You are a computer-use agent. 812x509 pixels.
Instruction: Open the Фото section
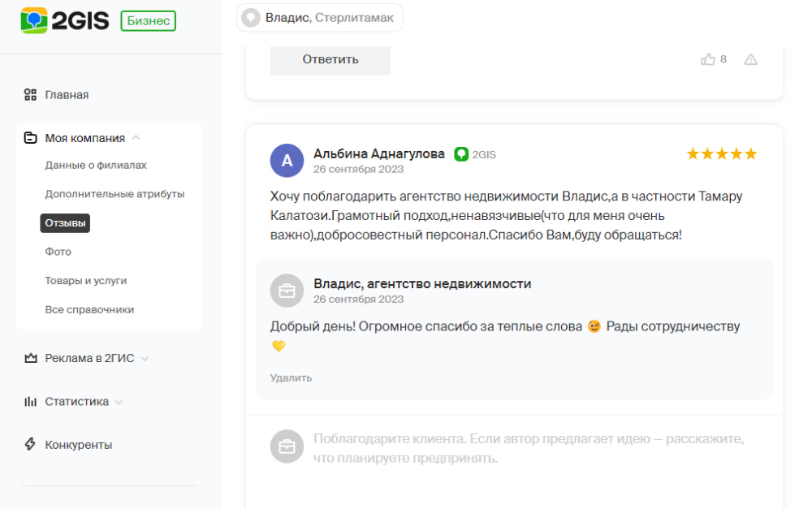point(58,252)
